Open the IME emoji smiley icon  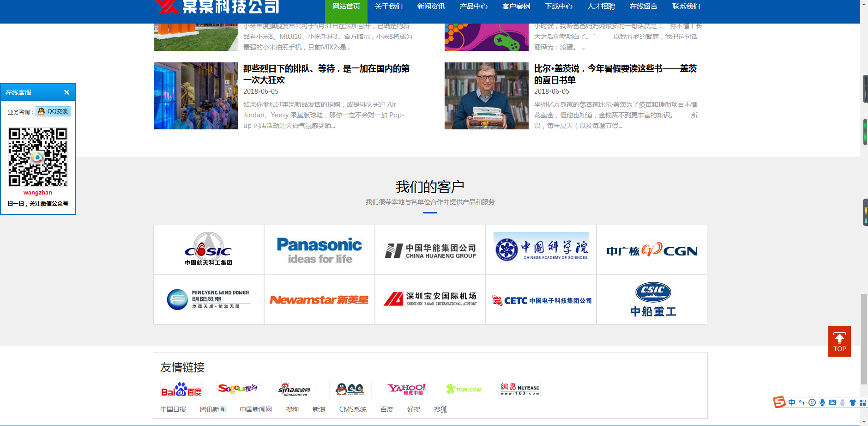(x=812, y=402)
